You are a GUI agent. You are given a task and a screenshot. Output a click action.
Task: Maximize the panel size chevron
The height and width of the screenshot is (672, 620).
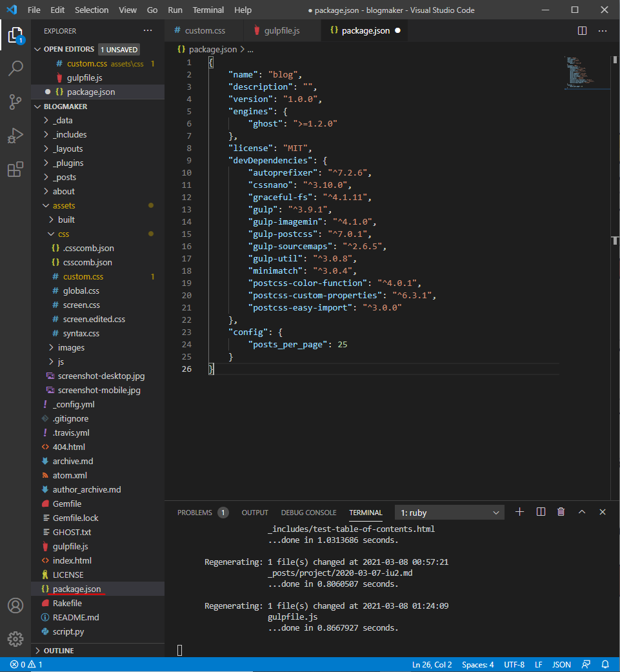(582, 512)
